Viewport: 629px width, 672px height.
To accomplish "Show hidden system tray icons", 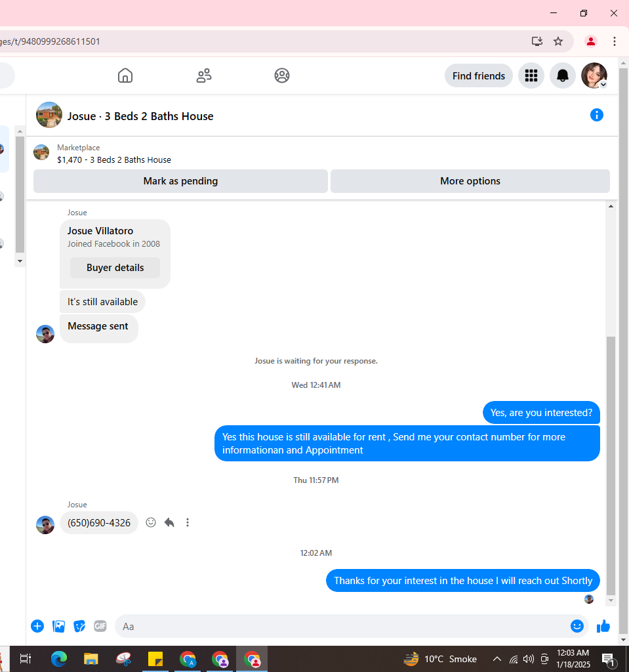I will coord(497,659).
